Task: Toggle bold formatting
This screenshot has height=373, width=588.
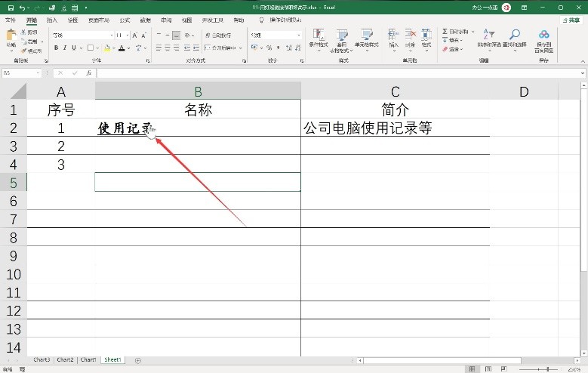Action: point(56,48)
